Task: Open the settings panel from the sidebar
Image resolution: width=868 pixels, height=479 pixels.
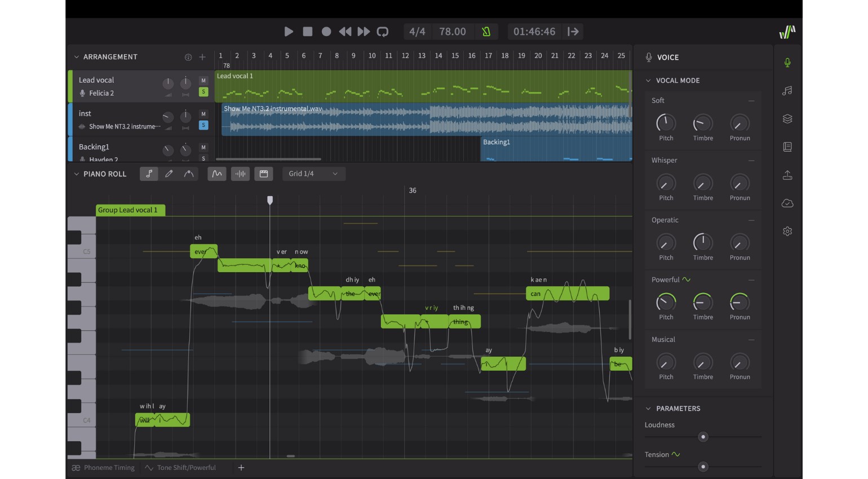Action: pyautogui.click(x=787, y=231)
